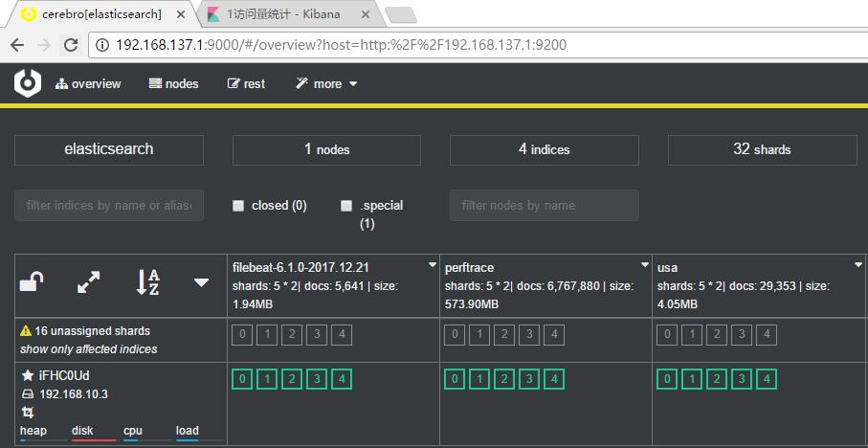Close the Kibana browser tab
This screenshot has height=448, width=868.
365,15
